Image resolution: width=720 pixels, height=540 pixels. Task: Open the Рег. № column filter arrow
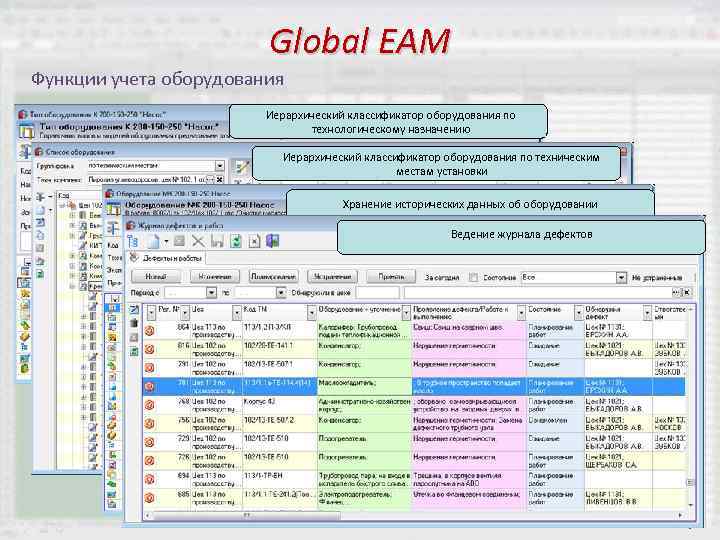point(185,313)
